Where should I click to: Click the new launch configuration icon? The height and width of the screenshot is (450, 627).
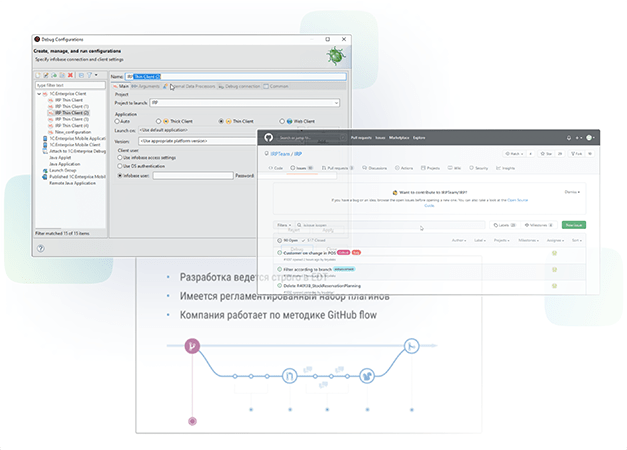[x=38, y=75]
